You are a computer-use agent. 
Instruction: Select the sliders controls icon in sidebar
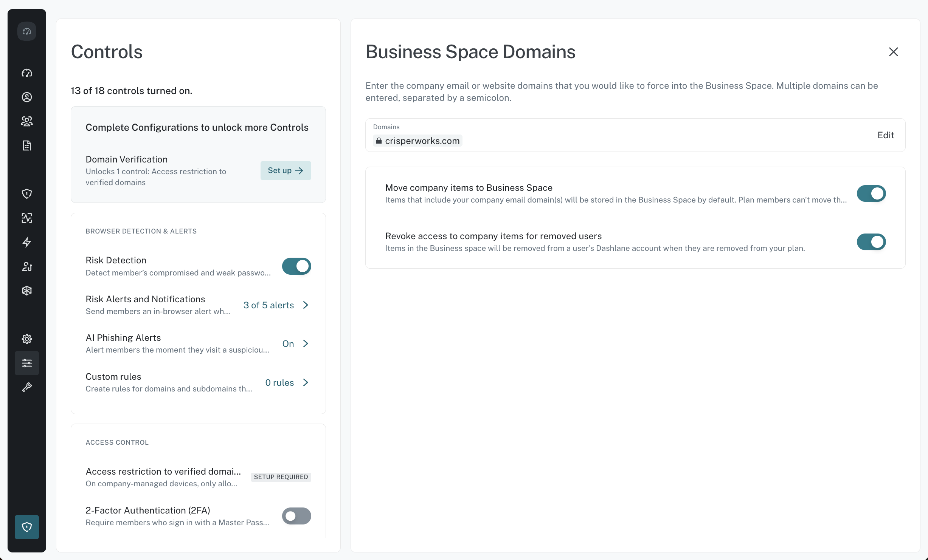tap(27, 363)
